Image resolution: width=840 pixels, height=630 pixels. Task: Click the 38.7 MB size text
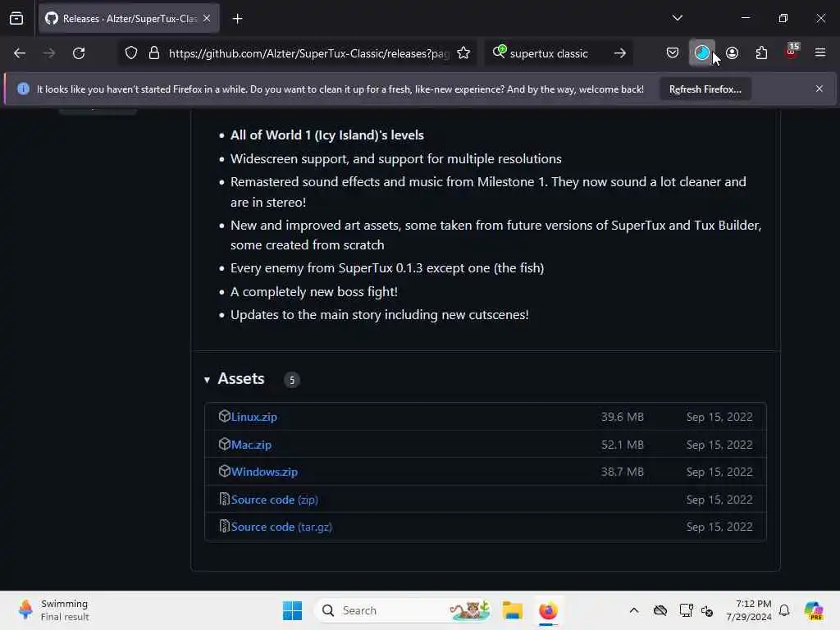[x=622, y=472]
